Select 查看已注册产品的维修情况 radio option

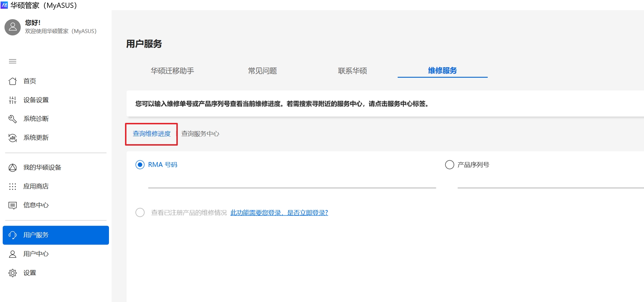[140, 213]
